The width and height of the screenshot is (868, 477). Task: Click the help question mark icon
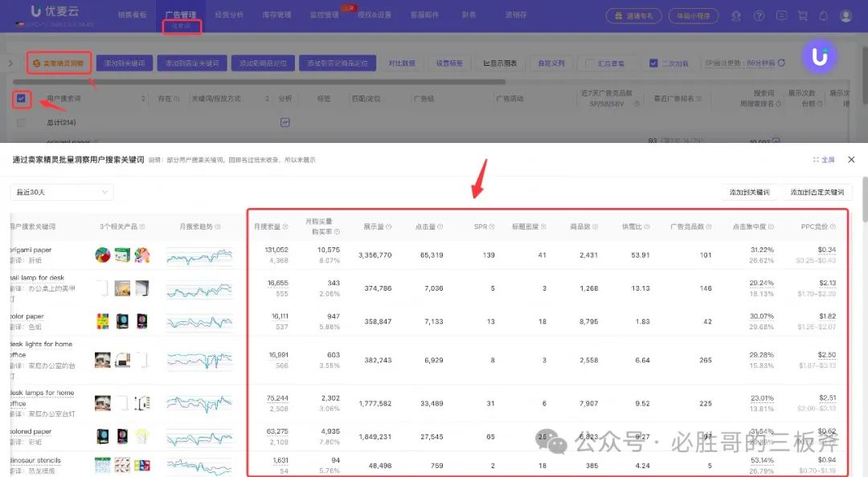click(x=759, y=15)
